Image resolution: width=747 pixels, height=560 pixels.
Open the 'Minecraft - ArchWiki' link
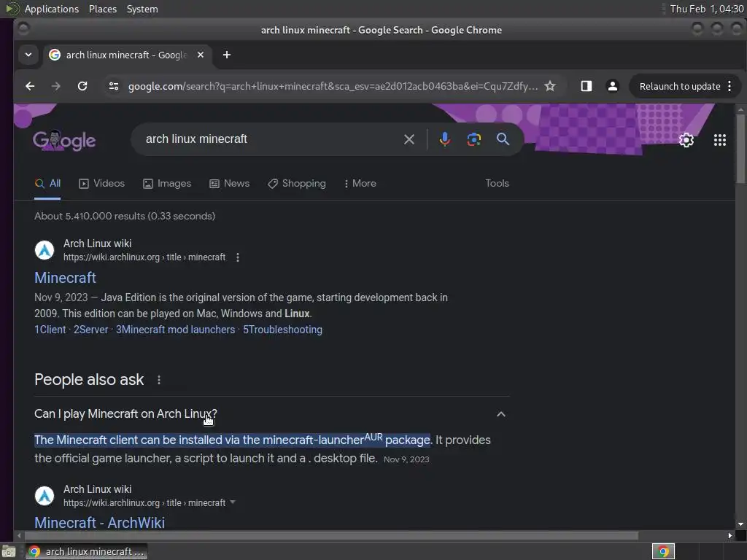pos(99,522)
